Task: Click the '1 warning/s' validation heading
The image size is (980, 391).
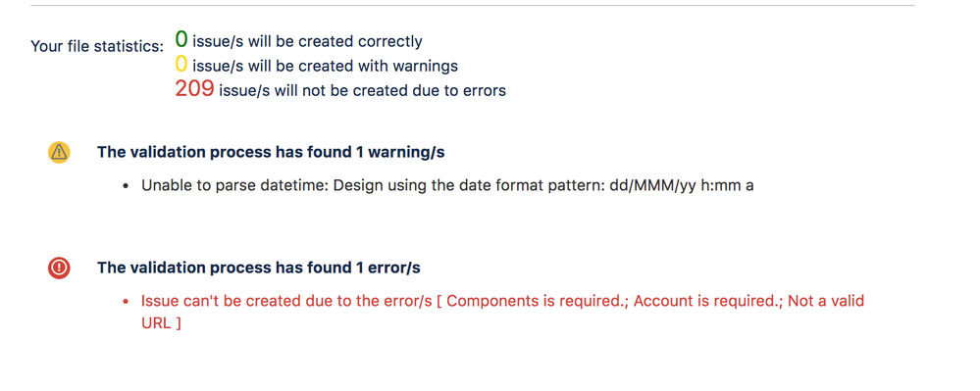Action: [271, 153]
